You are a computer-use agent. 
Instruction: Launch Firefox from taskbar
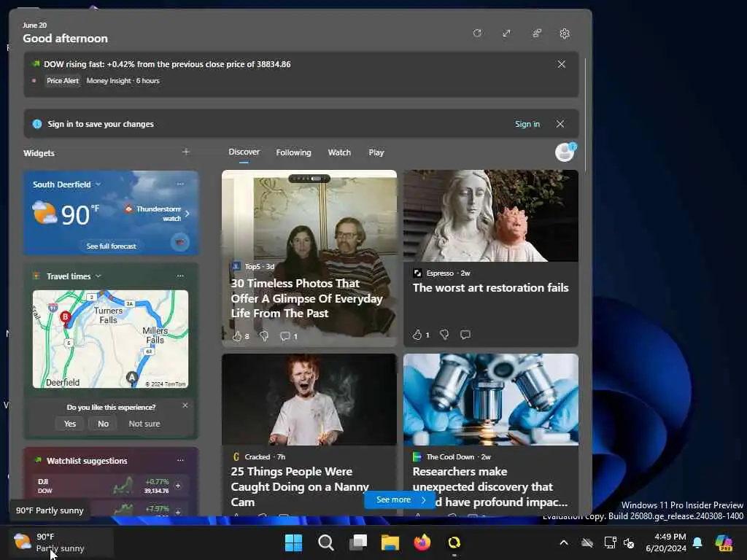[x=422, y=542]
